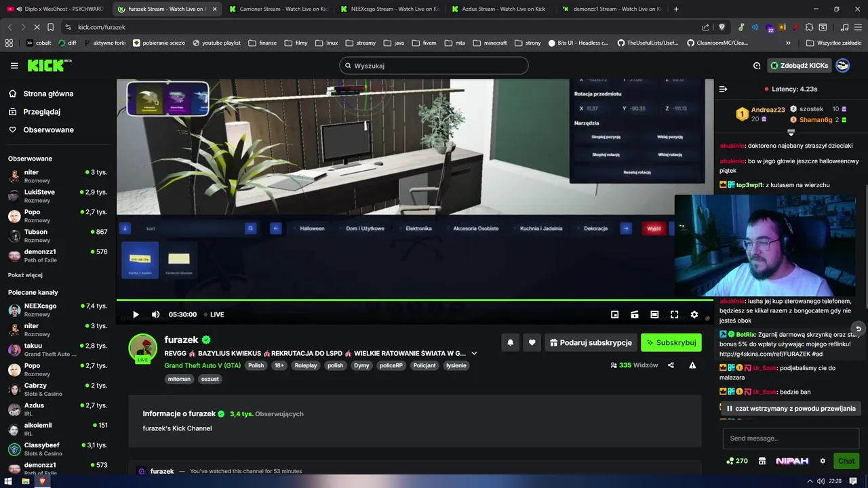Show more bookmarks with double chevron
This screenshot has width=868, height=488.
788,43
